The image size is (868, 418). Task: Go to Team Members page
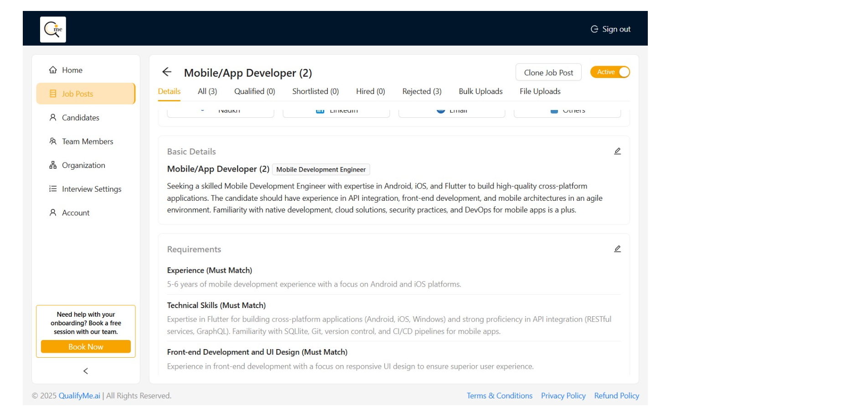[x=87, y=141]
